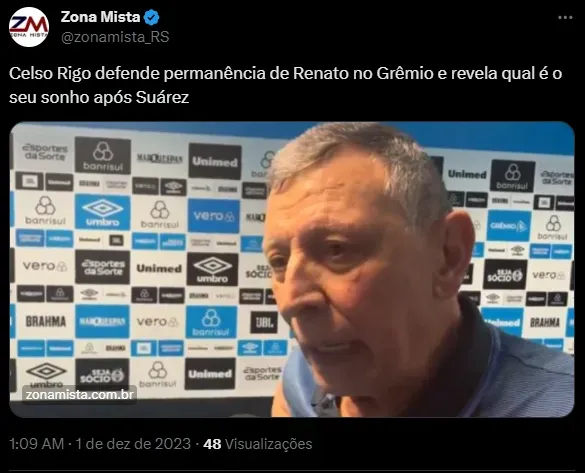Open the Zona Mista display name
The image size is (585, 473).
coord(100,17)
